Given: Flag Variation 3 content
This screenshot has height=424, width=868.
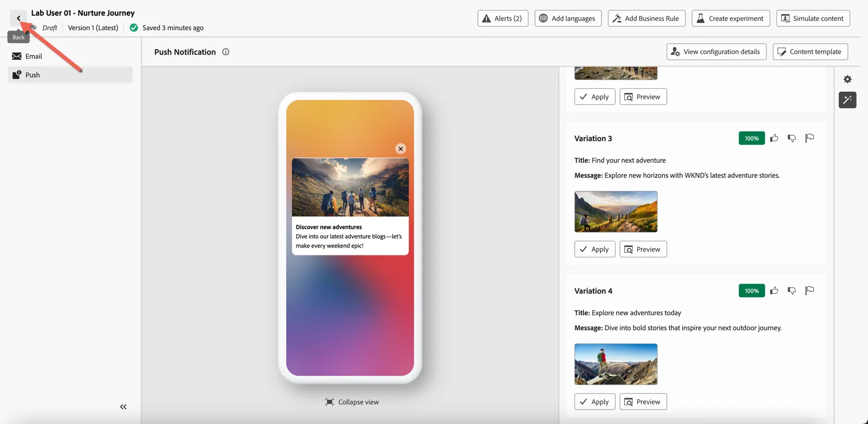Looking at the screenshot, I should pos(809,138).
